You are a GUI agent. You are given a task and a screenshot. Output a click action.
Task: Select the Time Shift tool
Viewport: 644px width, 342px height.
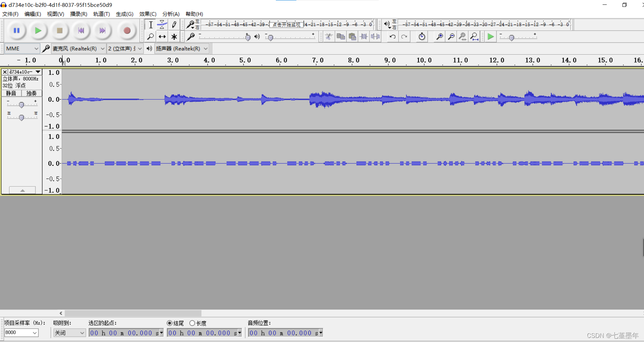pos(162,37)
